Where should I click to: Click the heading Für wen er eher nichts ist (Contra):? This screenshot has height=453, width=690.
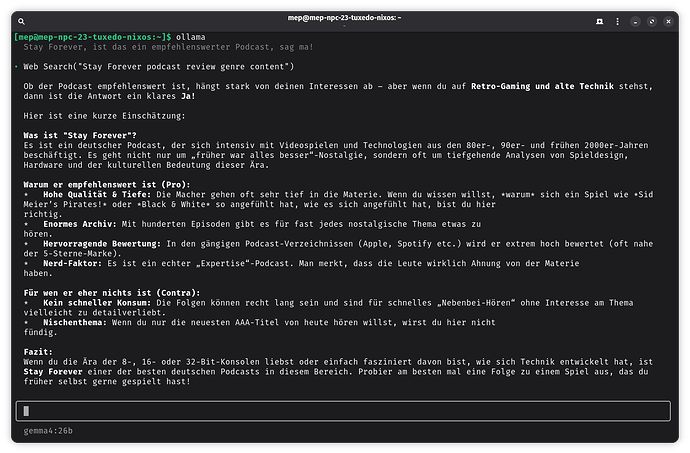(x=112, y=293)
